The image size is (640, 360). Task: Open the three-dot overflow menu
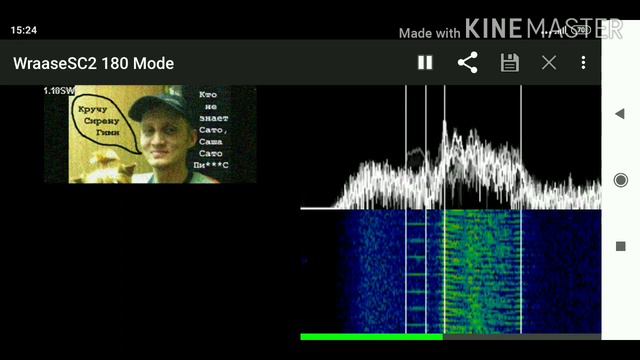click(583, 63)
